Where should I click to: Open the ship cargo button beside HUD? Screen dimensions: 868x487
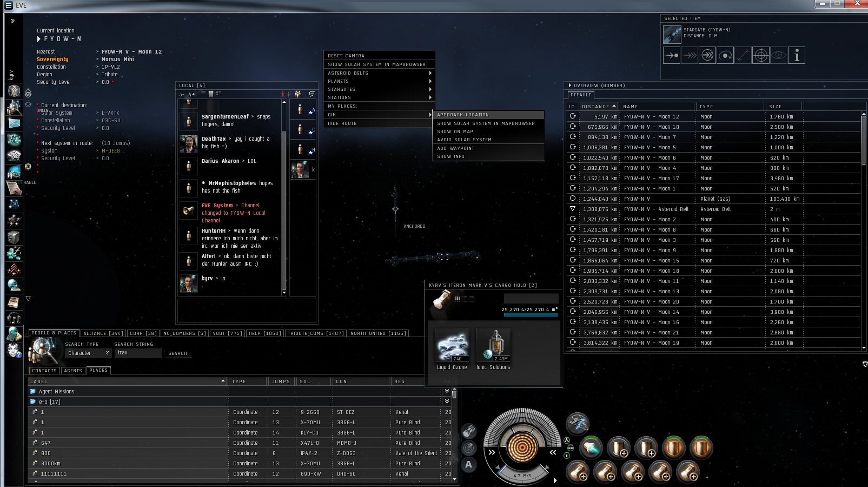[469, 431]
